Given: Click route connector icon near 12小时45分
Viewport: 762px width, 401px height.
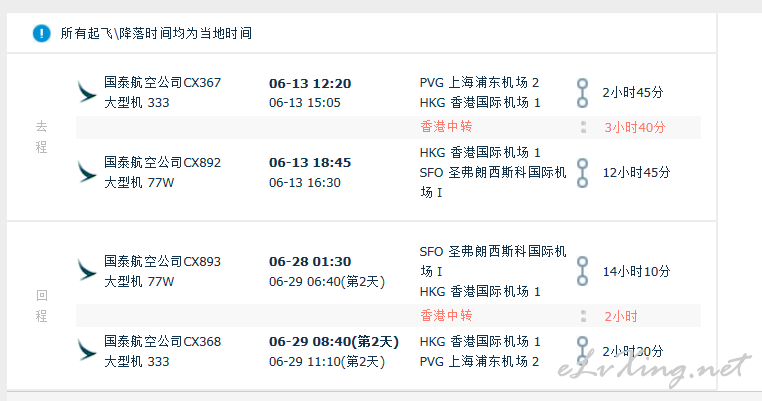Looking at the screenshot, I should click(x=582, y=173).
